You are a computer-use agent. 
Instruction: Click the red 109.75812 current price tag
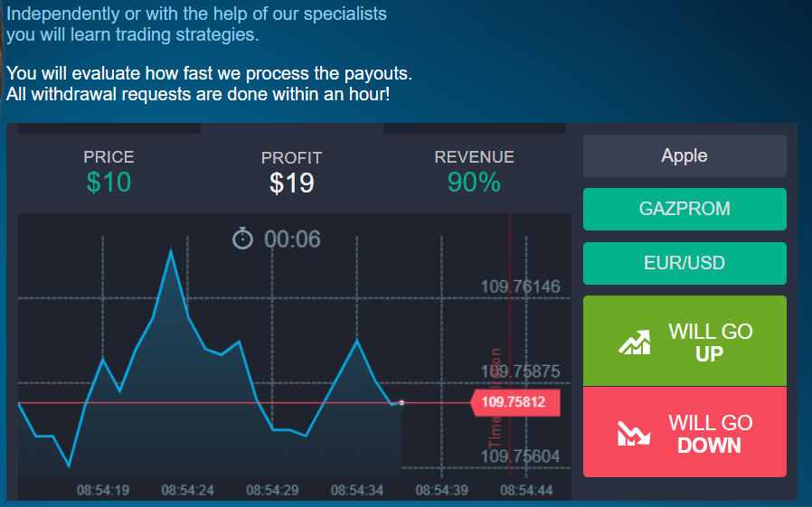click(515, 402)
